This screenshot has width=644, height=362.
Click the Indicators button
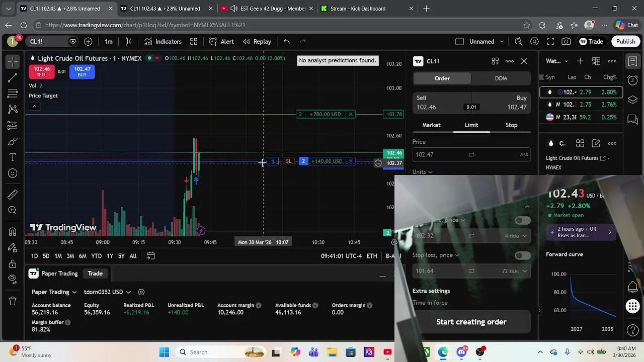[x=163, y=42]
